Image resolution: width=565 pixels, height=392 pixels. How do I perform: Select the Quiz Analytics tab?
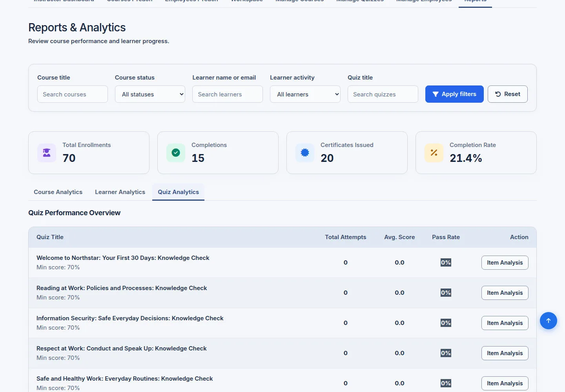[x=179, y=192]
